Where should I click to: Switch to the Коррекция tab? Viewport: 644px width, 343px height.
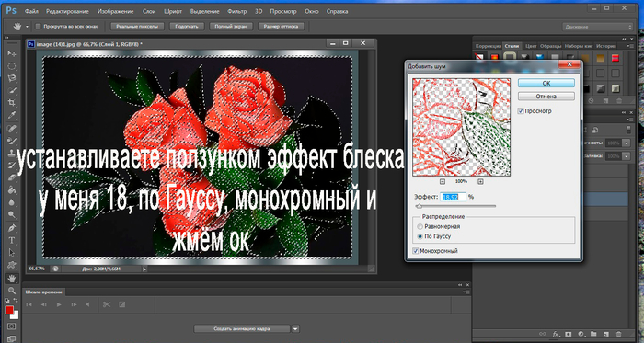coord(488,46)
